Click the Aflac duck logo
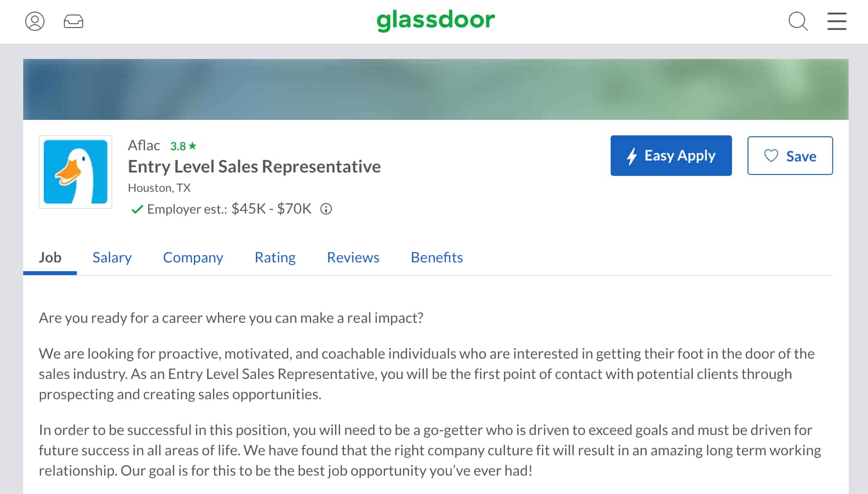The width and height of the screenshot is (868, 494). coord(75,172)
